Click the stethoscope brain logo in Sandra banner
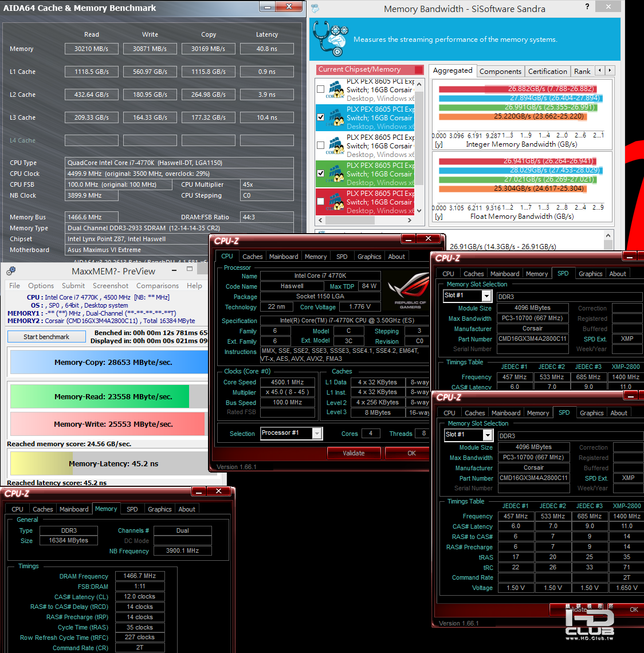The width and height of the screenshot is (644, 653). click(331, 39)
